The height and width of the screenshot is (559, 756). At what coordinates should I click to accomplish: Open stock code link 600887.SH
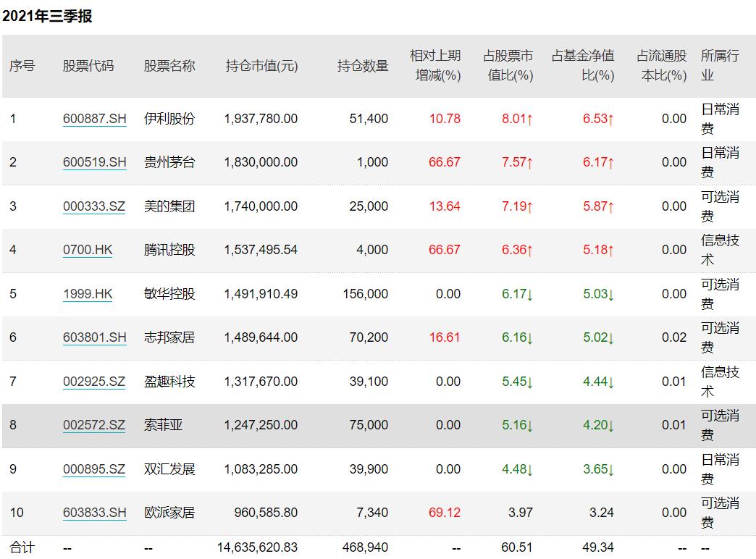[x=94, y=119]
